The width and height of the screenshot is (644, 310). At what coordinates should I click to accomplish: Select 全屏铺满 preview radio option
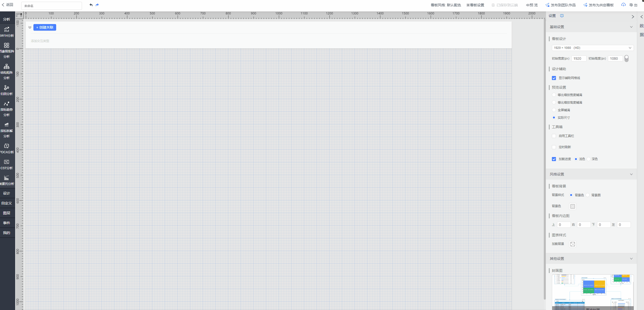[554, 110]
